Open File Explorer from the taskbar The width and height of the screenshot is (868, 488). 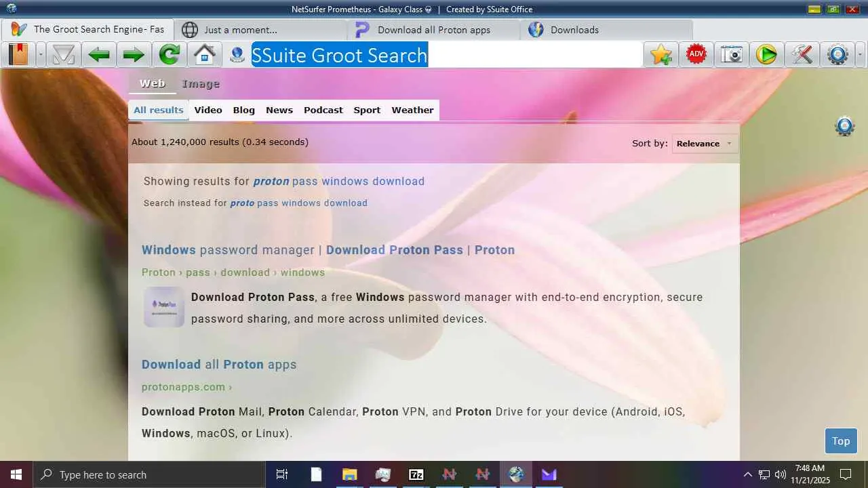[x=349, y=474]
